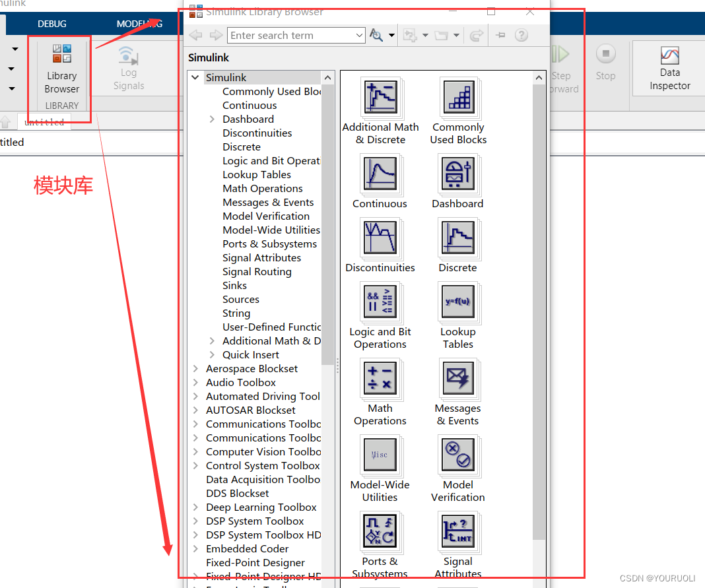
Task: Click the refresh library icon
Action: coord(476,35)
